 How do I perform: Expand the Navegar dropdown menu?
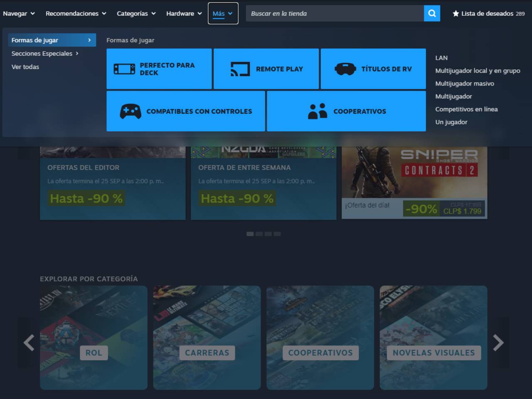[19, 14]
